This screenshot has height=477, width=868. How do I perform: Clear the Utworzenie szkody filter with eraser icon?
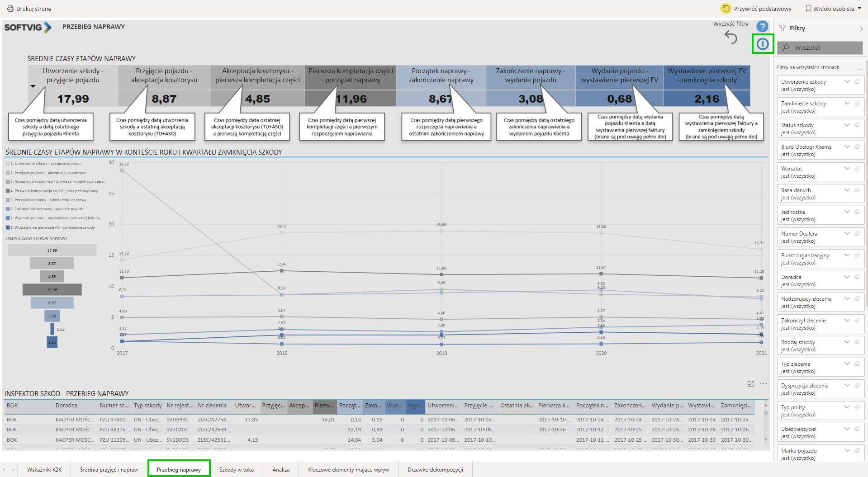click(857, 82)
